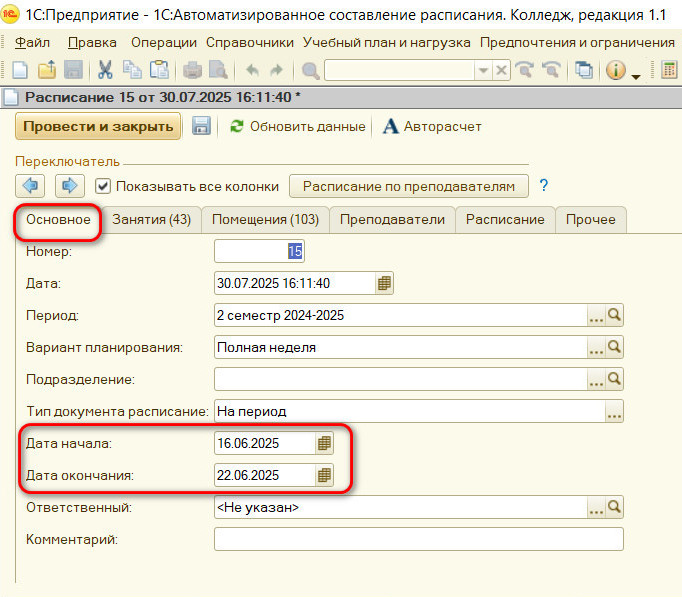Click the Вариант планирования field with Полная неделя
682x597 pixels.
click(401, 347)
